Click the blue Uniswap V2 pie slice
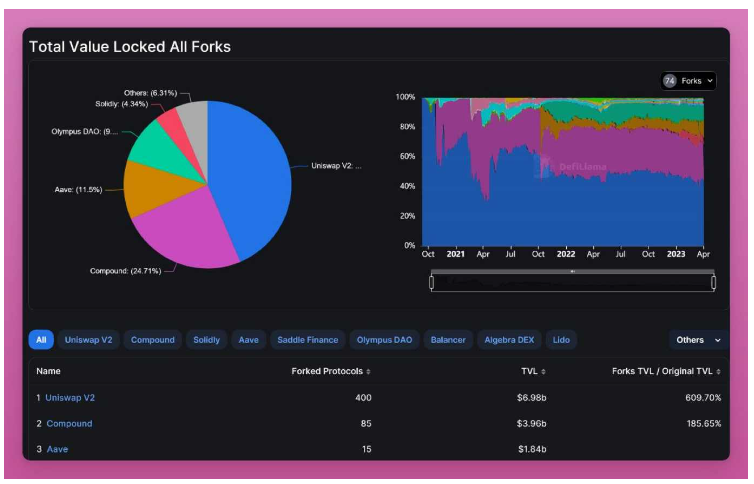Viewport: 754px width, 484px height. (250, 178)
